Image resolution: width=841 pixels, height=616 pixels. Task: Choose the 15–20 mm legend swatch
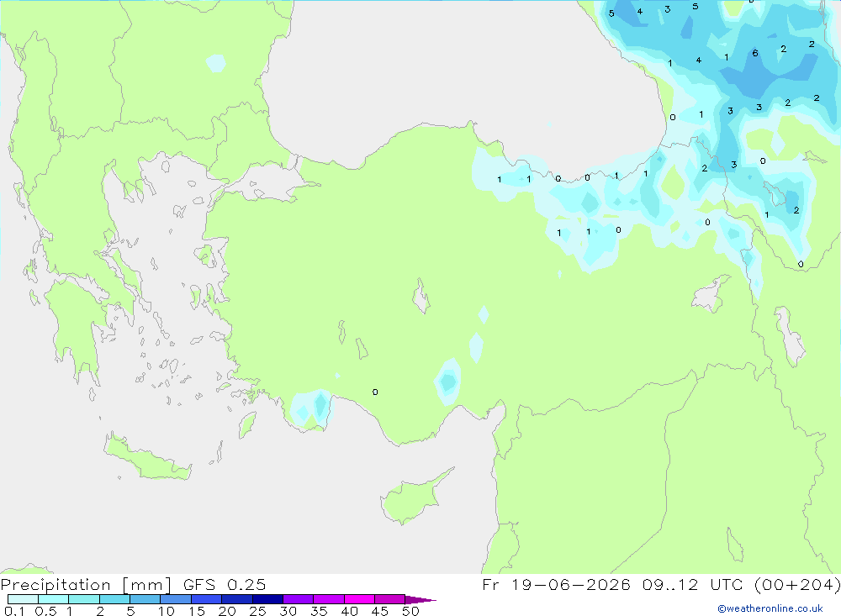207,599
